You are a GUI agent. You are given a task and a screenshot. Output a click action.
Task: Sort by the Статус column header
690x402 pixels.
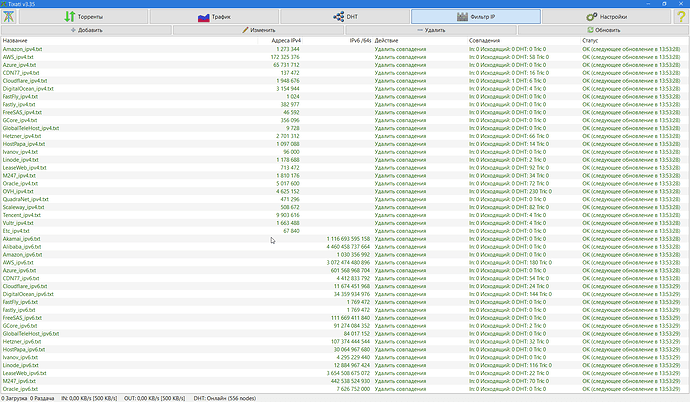coord(635,40)
